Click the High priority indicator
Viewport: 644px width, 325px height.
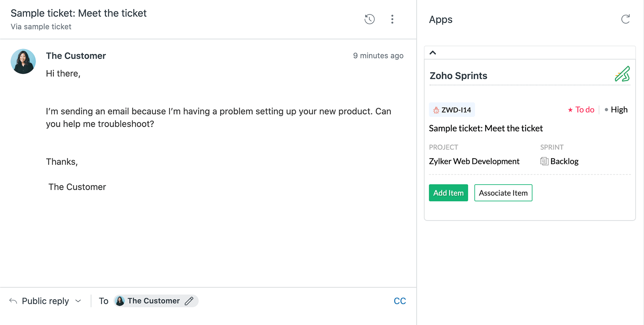[x=619, y=110]
